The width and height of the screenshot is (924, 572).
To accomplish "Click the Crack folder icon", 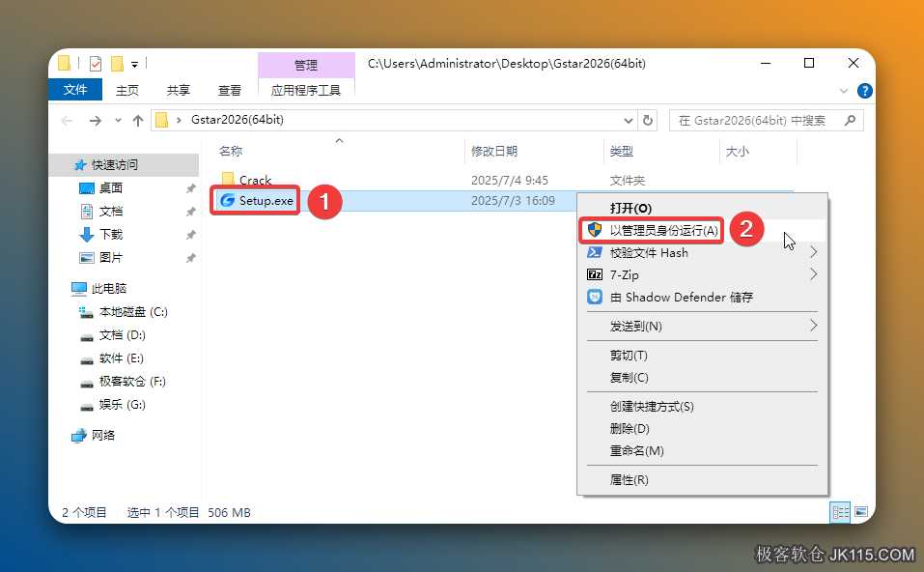I will point(228,179).
